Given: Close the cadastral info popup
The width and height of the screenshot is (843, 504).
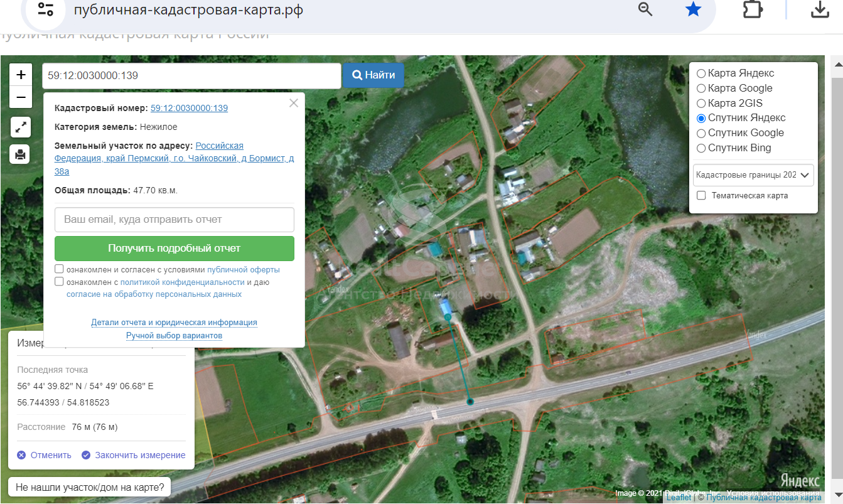Looking at the screenshot, I should click(x=294, y=104).
